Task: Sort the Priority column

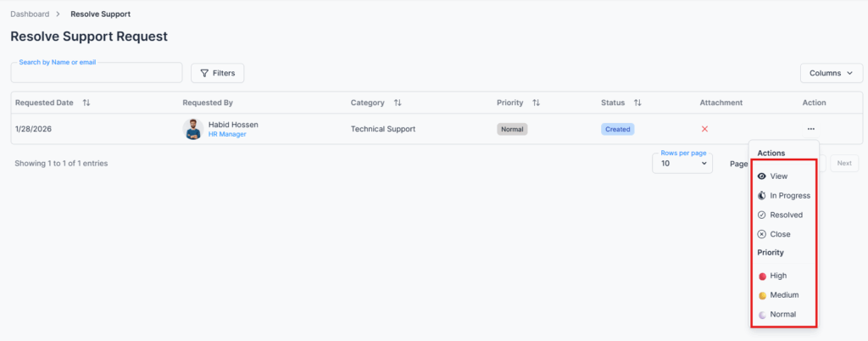Action: 536,103
